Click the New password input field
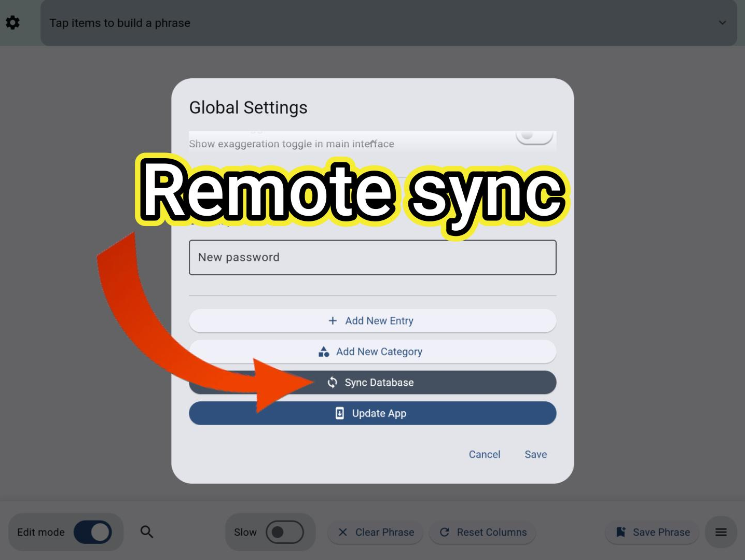The height and width of the screenshot is (560, 745). pyautogui.click(x=373, y=257)
